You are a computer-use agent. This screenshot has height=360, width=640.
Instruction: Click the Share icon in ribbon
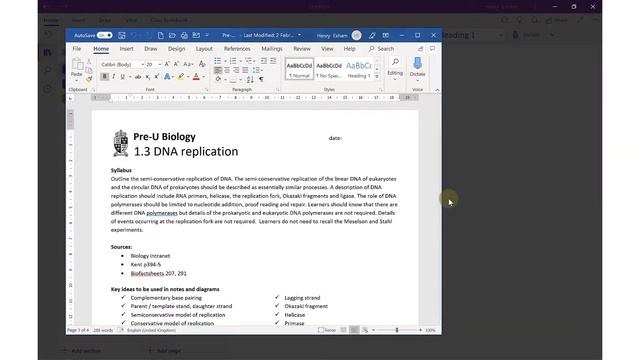click(x=420, y=49)
